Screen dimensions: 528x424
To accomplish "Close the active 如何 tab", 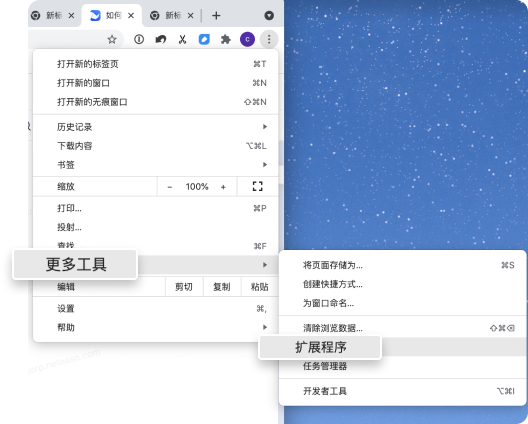I will (x=131, y=15).
